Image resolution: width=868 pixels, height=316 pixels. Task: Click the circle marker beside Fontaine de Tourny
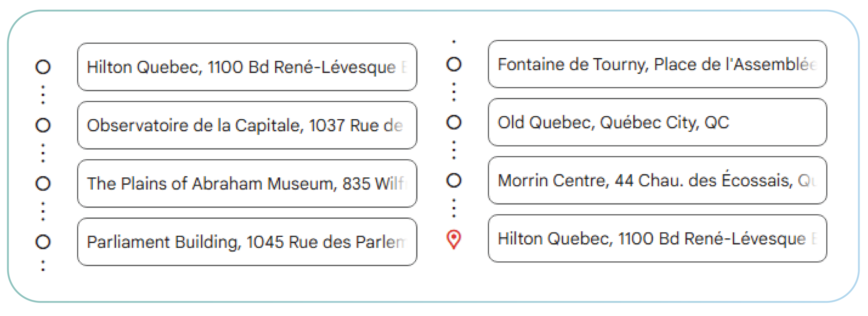tap(454, 64)
